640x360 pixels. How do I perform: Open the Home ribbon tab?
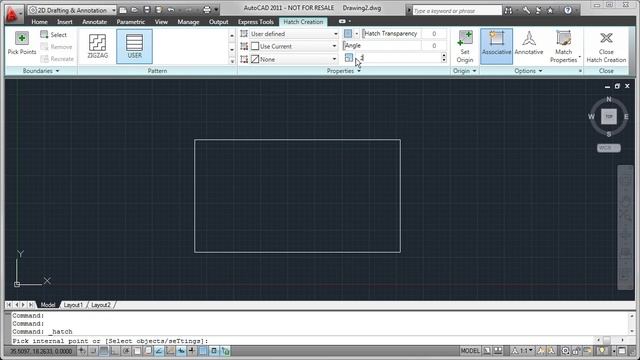tap(39, 22)
